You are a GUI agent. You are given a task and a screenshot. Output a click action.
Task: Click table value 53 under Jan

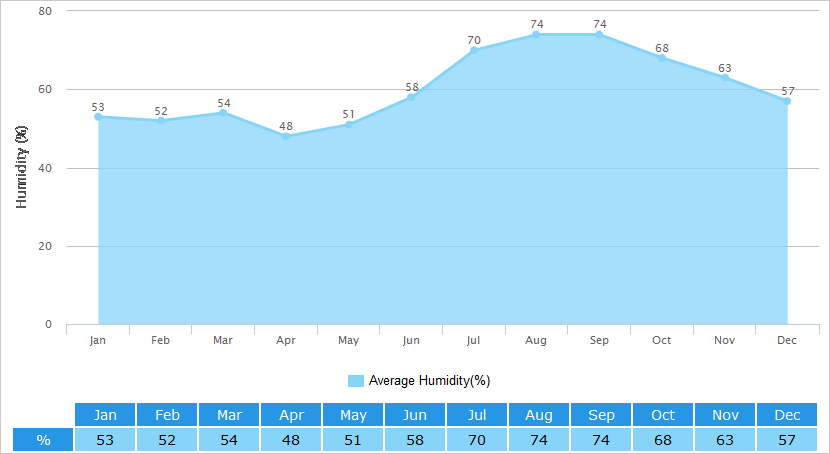(x=105, y=440)
